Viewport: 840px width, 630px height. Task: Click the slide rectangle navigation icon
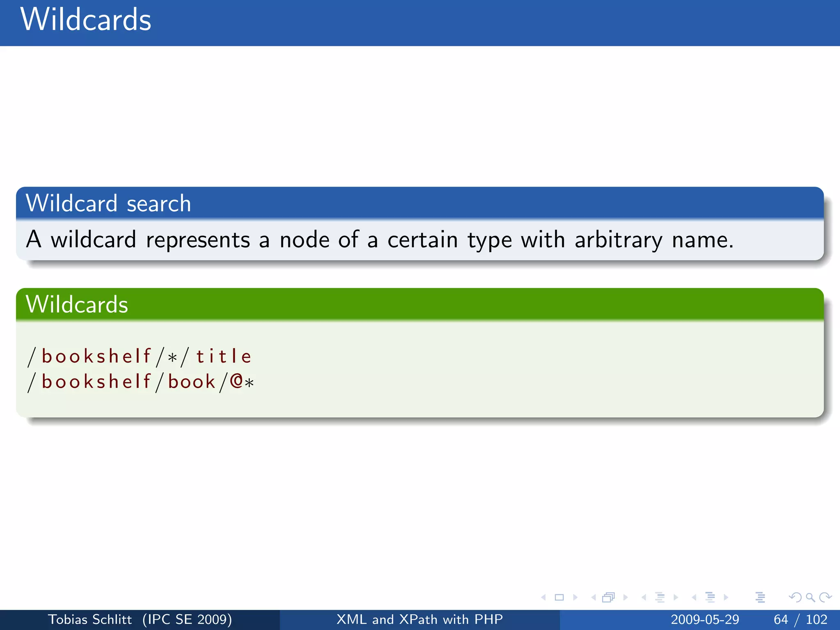pyautogui.click(x=559, y=598)
